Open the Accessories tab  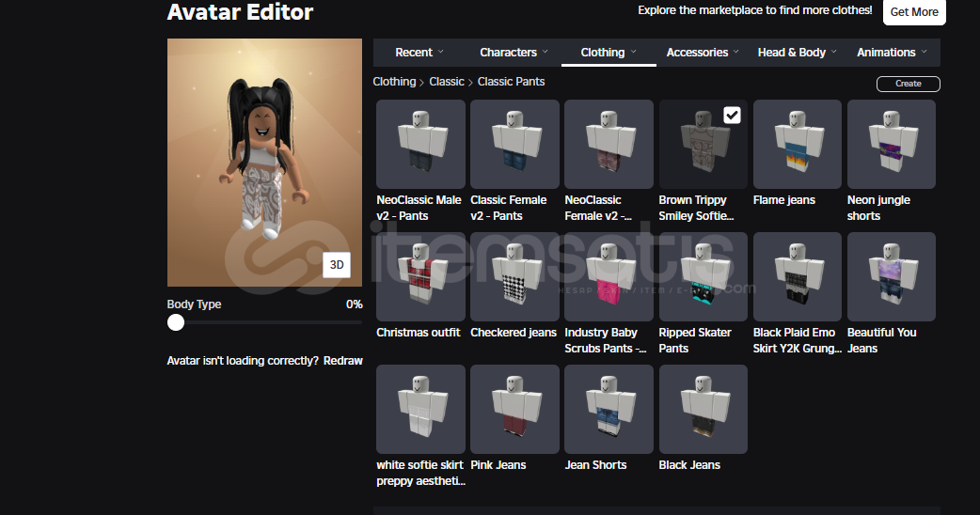(703, 53)
